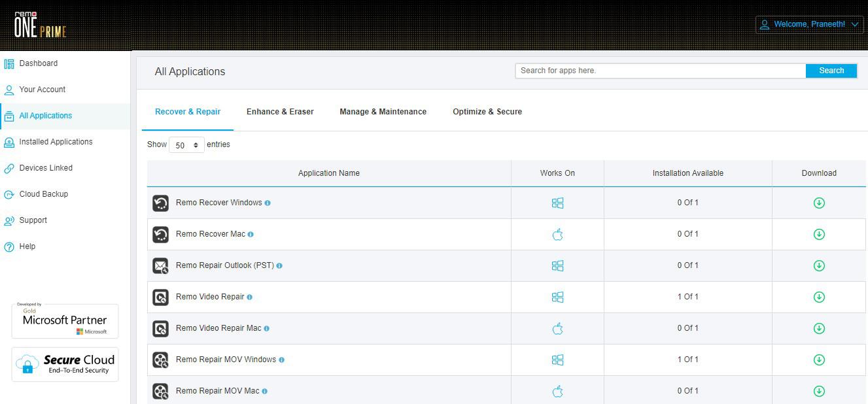Open the Help page
Image resolution: width=868 pixels, height=404 pixels.
[x=27, y=246]
